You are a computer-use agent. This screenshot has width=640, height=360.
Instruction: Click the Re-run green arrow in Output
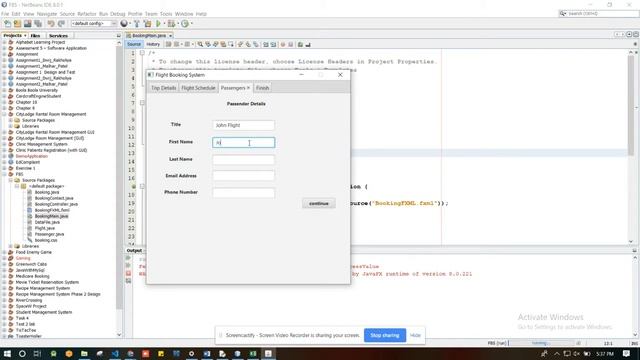click(128, 258)
